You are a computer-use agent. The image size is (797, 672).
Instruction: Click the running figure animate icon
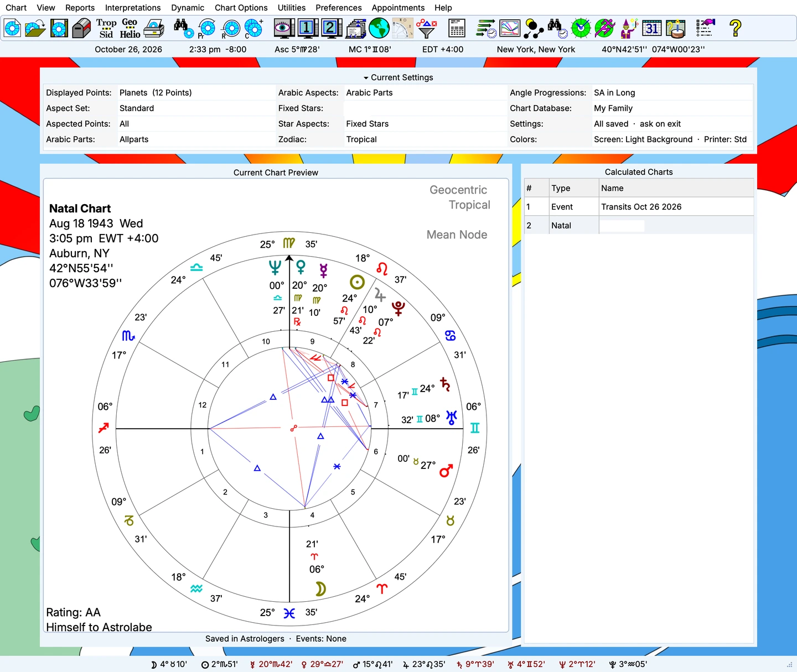(604, 28)
